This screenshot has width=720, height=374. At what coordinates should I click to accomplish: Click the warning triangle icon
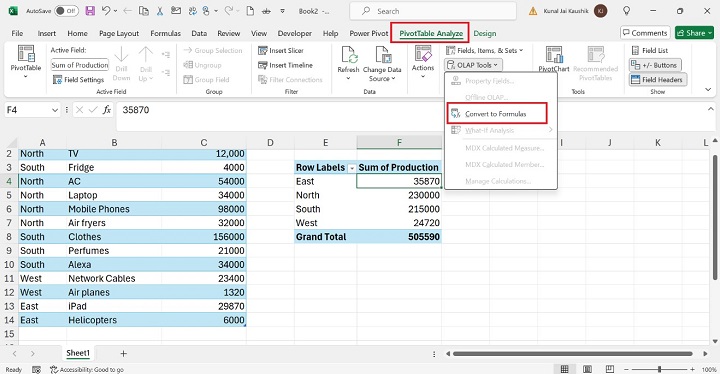(x=533, y=11)
